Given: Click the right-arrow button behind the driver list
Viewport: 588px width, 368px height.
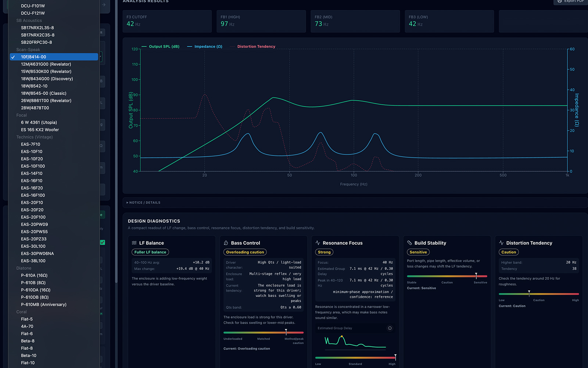Looking at the screenshot, I should tap(104, 5).
